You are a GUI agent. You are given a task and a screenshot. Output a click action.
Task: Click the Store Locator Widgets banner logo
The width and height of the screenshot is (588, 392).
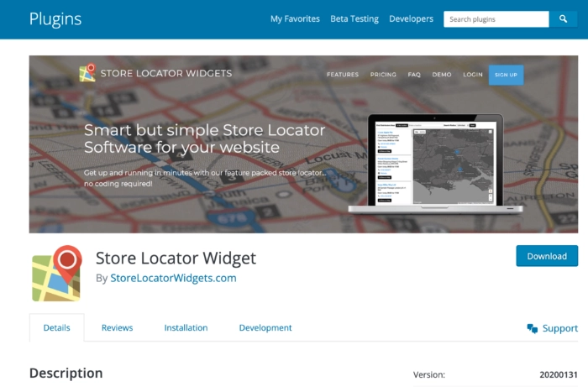(x=155, y=73)
